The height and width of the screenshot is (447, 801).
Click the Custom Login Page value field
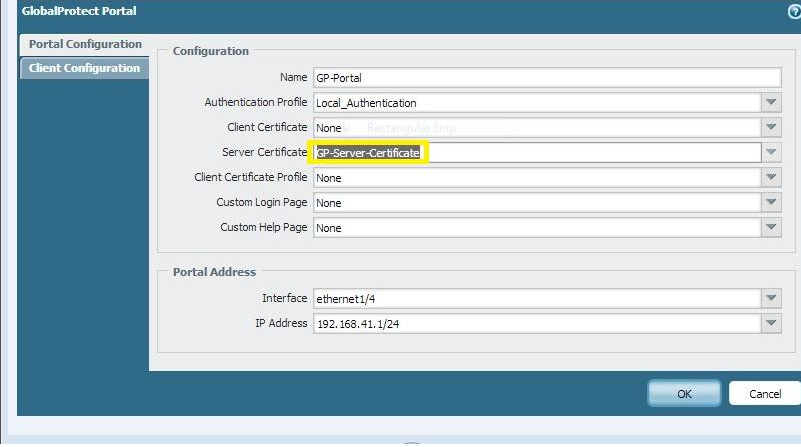pos(535,203)
